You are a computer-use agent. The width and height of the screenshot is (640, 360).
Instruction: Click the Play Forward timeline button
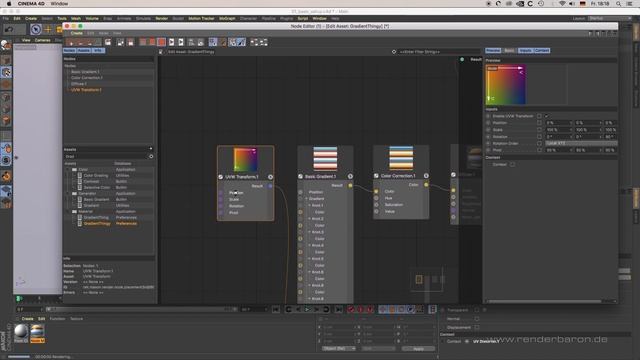pyautogui.click(x=308, y=310)
